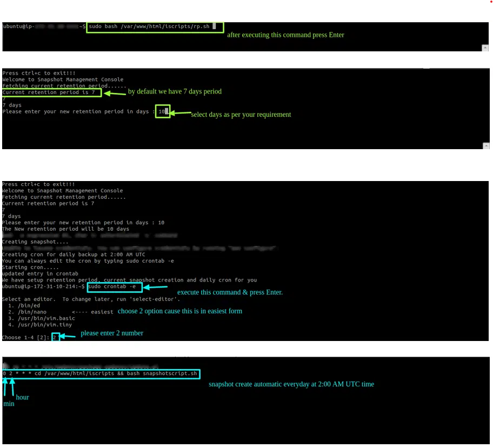
Task: Click 'snapshot create automatic everyday' note
Action: [x=291, y=384]
